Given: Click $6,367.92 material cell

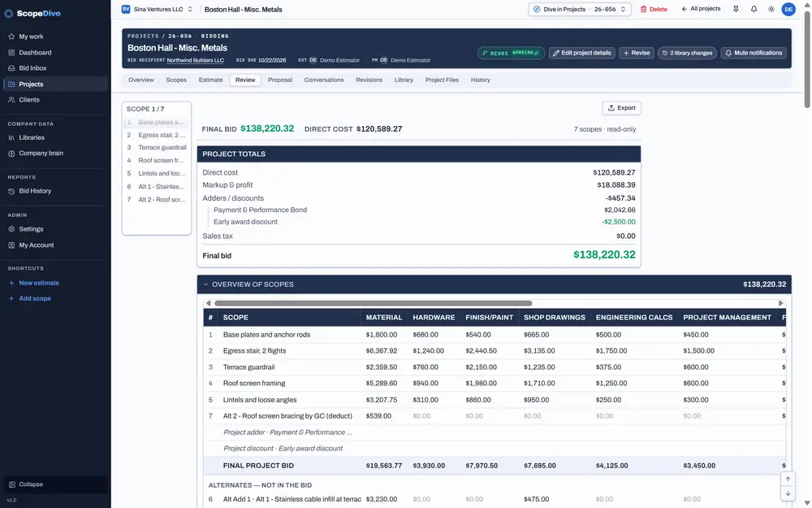Looking at the screenshot, I should pyautogui.click(x=382, y=351).
